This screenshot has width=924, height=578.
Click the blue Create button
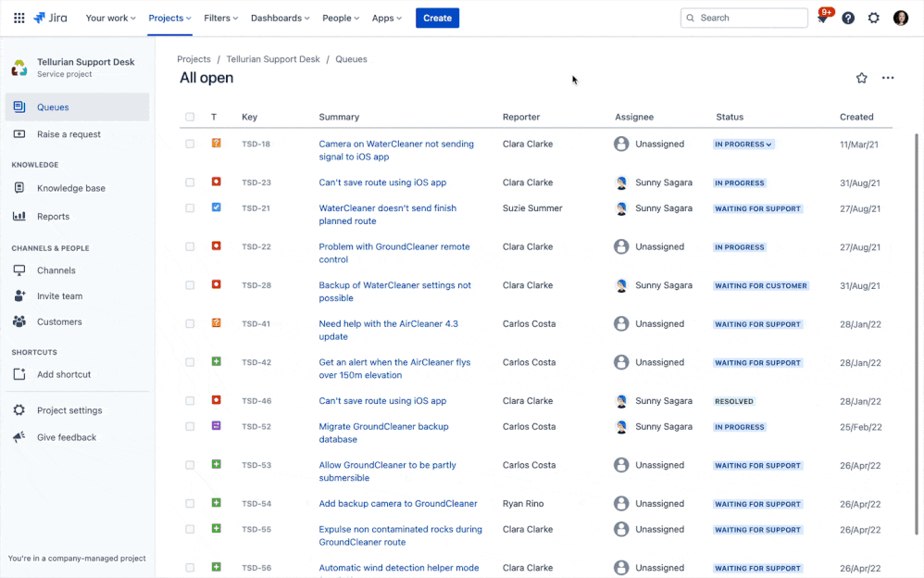click(437, 18)
